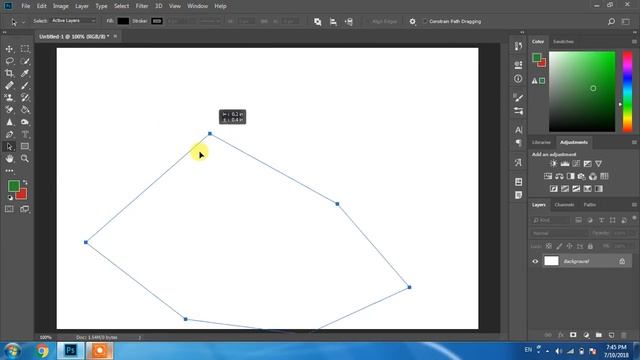Toggle Constrain Path Dragging checkbox

pos(425,21)
